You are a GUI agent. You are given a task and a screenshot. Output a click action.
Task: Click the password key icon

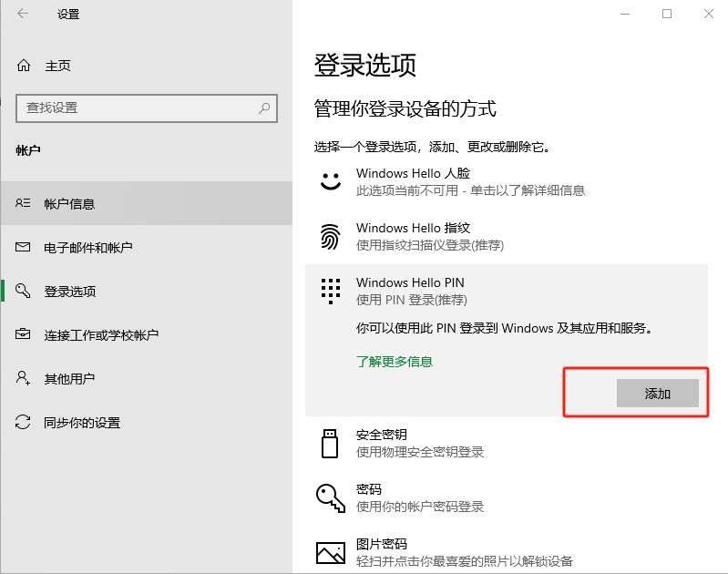coord(331,497)
